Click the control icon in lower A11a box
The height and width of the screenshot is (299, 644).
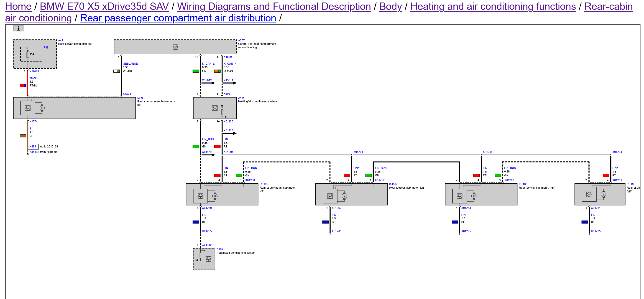[208, 259]
